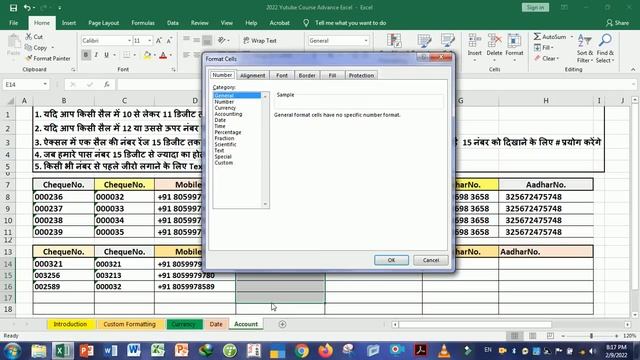Open the Border tab in Format Cells
Screen dimensions: 640x360
(307, 76)
